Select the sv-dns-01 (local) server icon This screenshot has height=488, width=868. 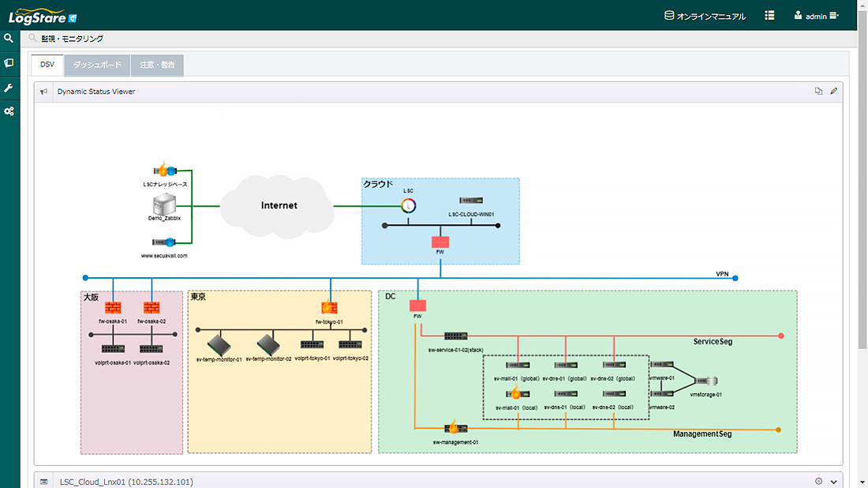point(566,394)
